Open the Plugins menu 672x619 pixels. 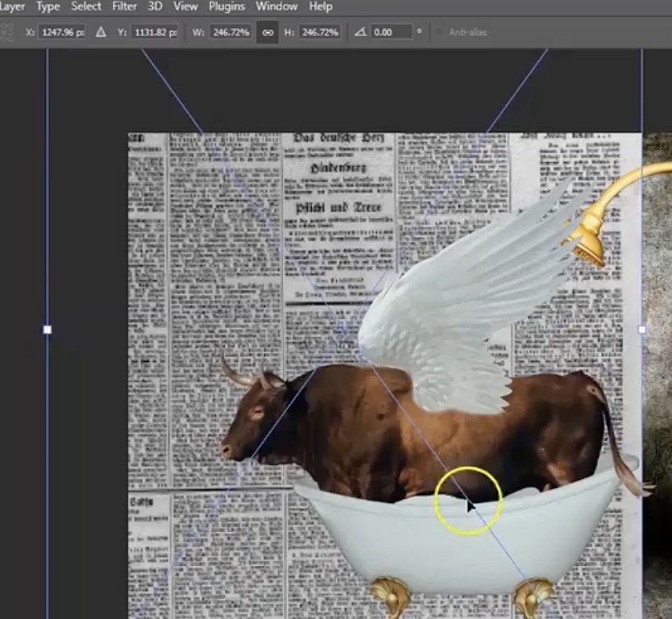coord(226,6)
